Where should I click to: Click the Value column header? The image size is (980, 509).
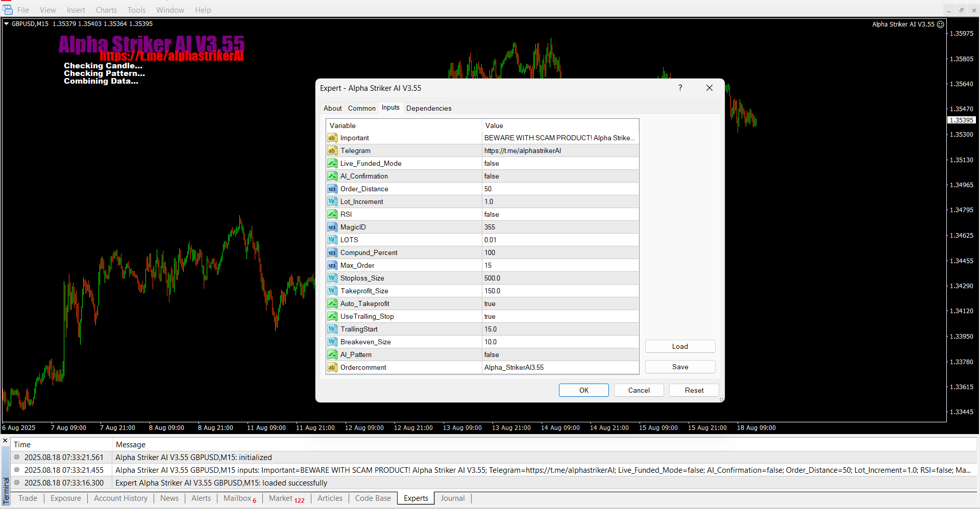click(x=560, y=125)
